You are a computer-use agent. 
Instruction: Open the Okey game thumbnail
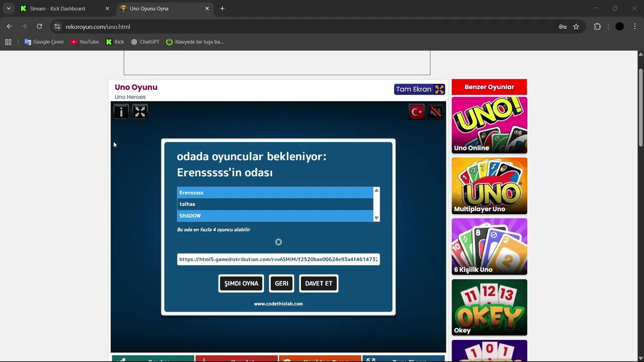pyautogui.click(x=489, y=308)
